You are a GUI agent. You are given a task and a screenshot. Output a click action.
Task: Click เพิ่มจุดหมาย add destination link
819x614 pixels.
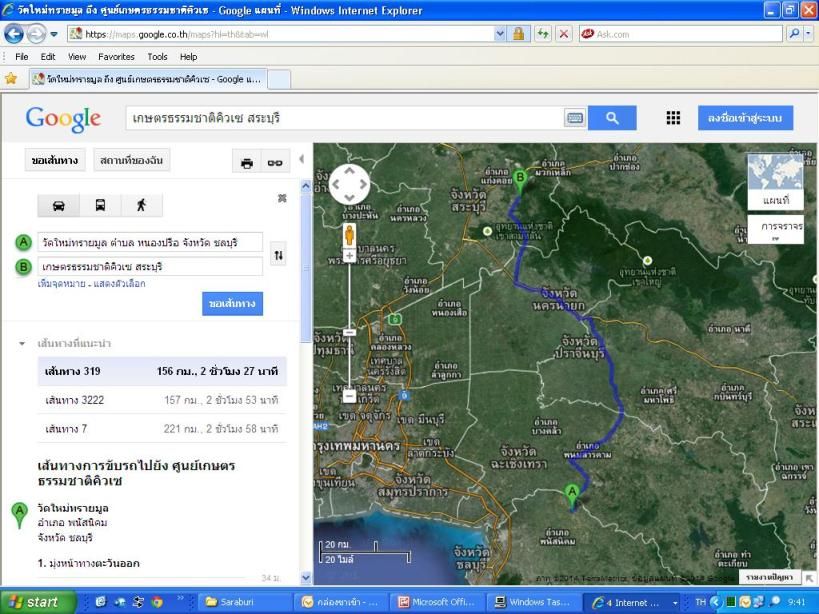tap(61, 284)
